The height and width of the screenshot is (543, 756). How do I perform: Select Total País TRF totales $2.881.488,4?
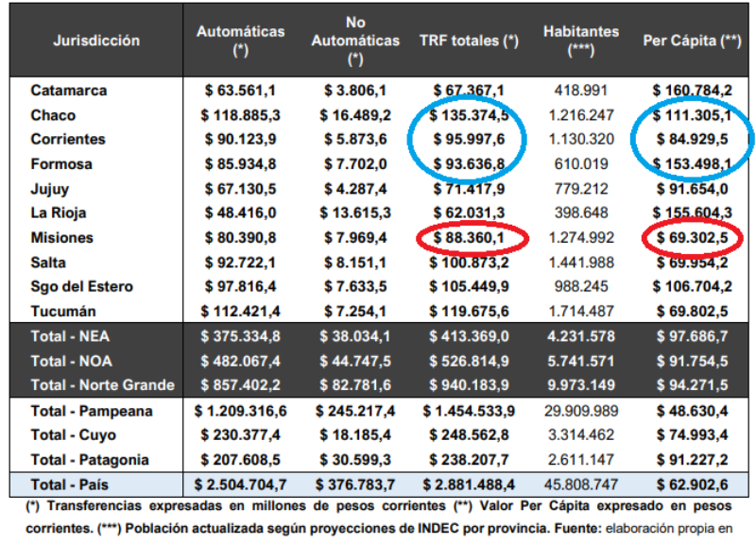[470, 484]
